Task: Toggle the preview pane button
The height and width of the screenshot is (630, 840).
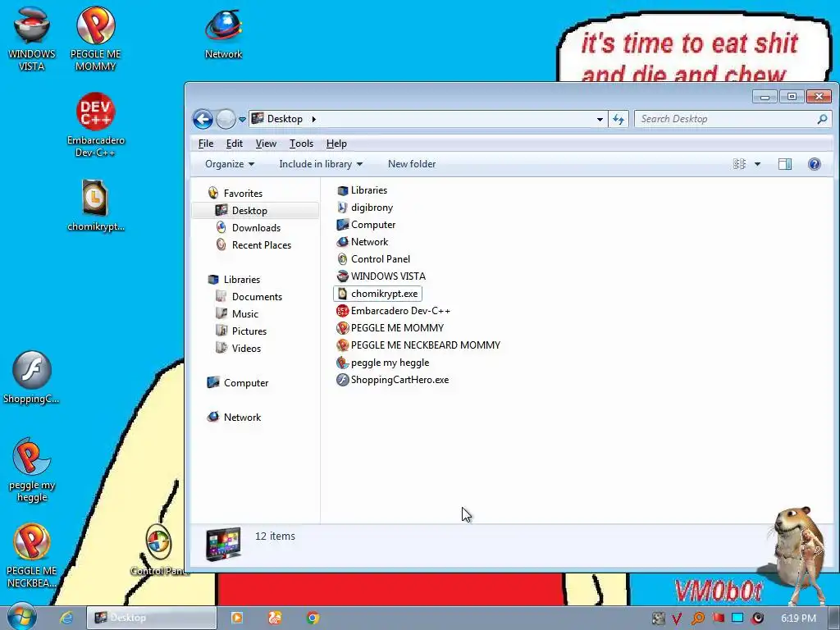Action: pyautogui.click(x=785, y=164)
